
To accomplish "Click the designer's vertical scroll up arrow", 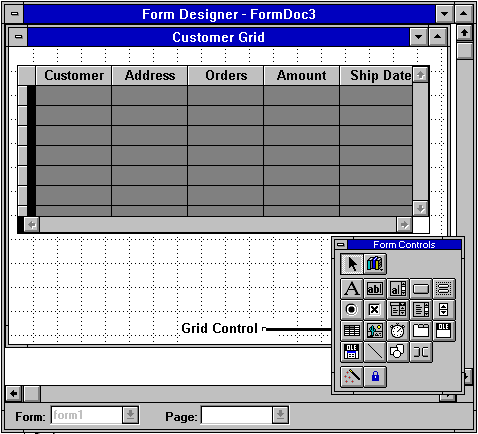I will coord(464,33).
